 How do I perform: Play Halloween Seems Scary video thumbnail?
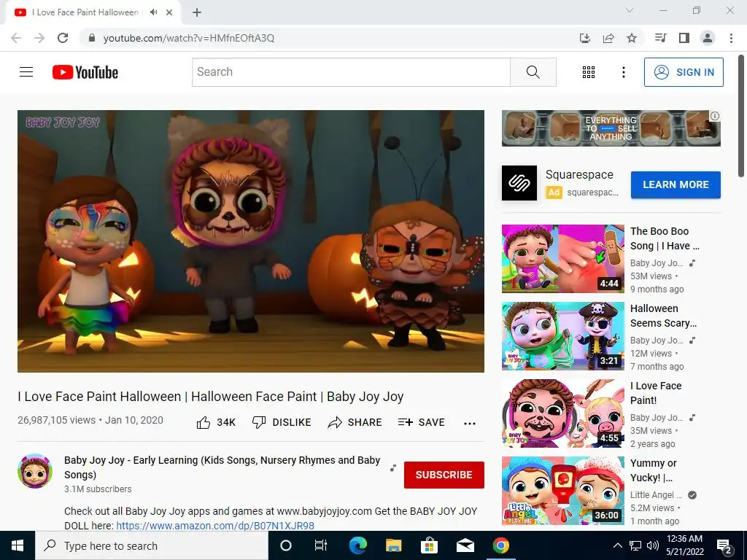(x=562, y=335)
